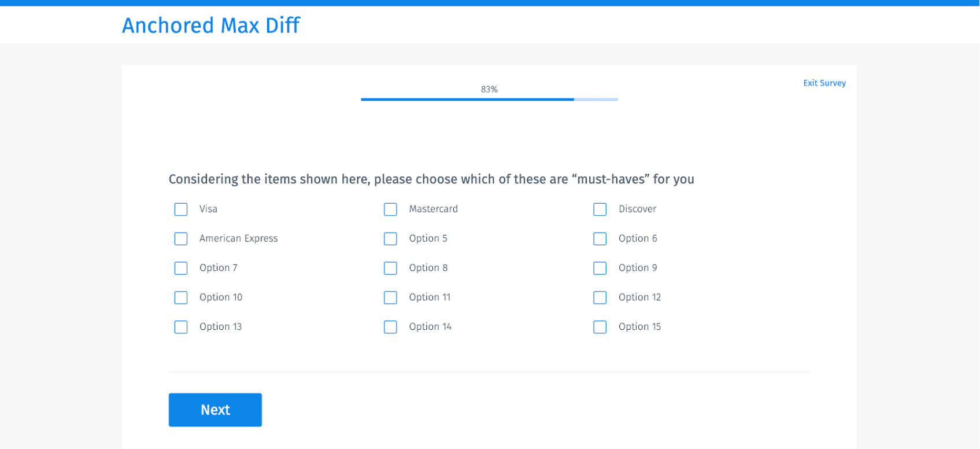This screenshot has width=980, height=449.
Task: Click the Next button
Action: (x=215, y=410)
